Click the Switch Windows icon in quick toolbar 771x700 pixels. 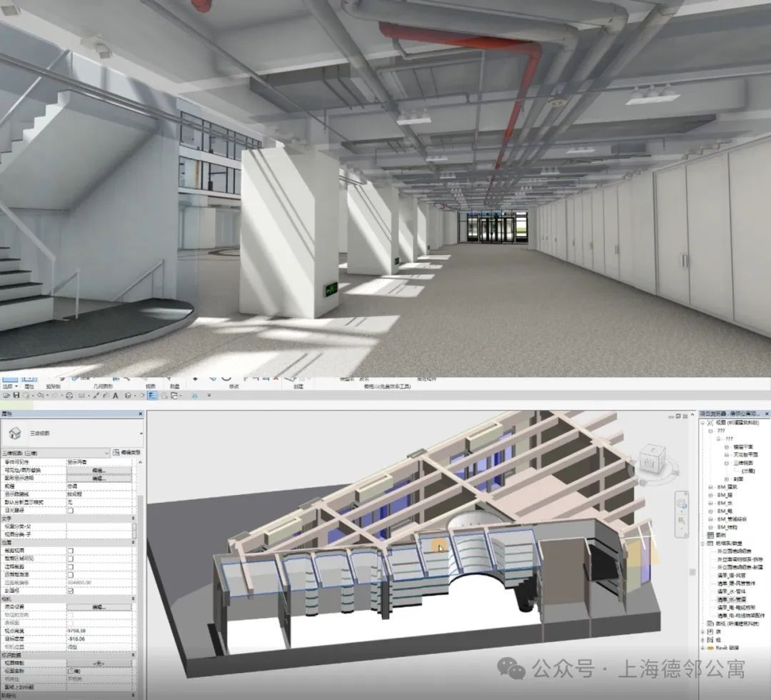[175, 396]
